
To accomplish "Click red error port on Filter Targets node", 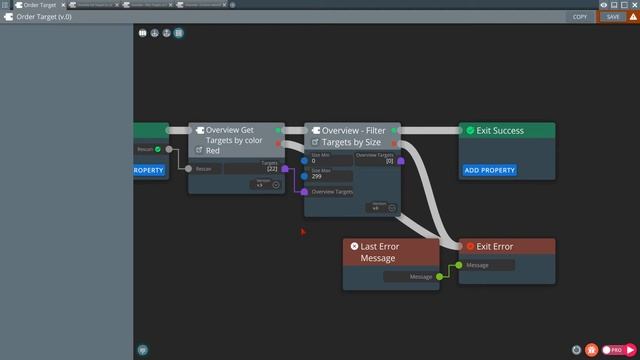I will coord(394,143).
